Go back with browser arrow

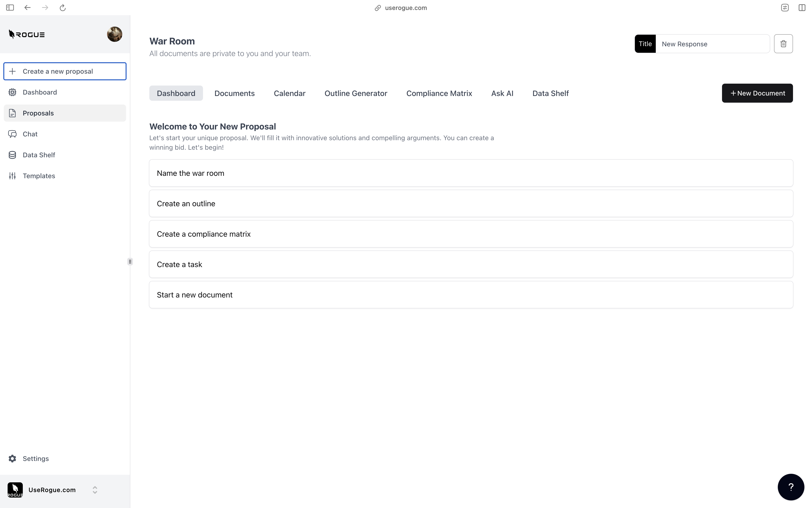(x=28, y=8)
